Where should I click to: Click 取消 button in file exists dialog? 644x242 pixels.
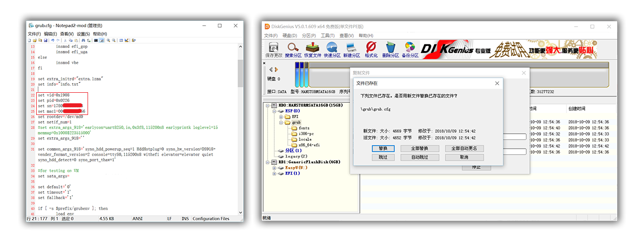pyautogui.click(x=464, y=157)
